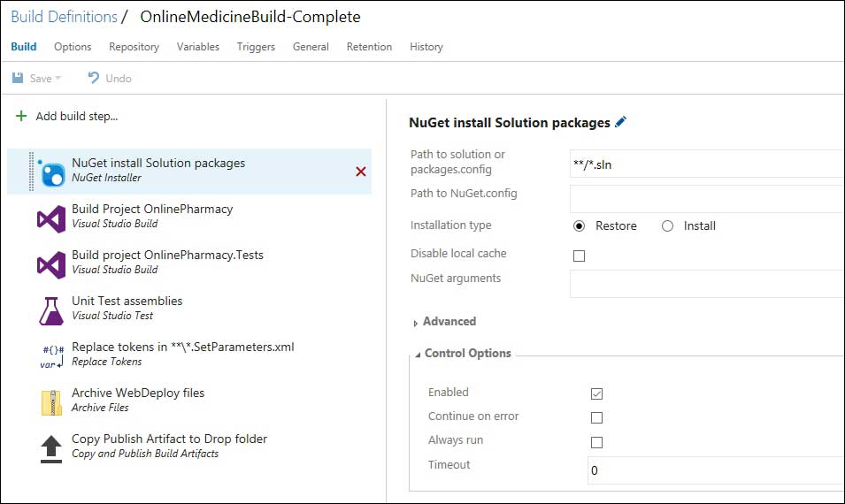Click Add build step button
845x504 pixels.
point(67,116)
